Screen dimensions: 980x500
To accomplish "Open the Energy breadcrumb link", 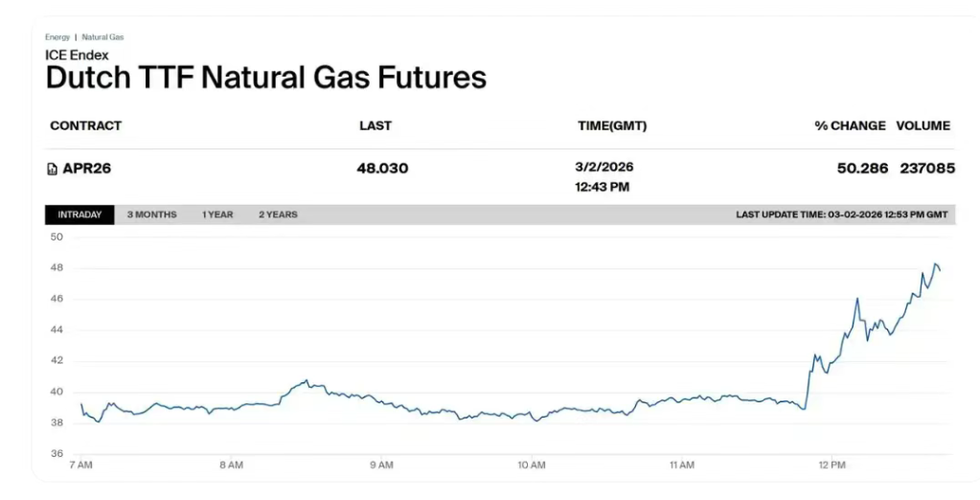I will coord(57,37).
